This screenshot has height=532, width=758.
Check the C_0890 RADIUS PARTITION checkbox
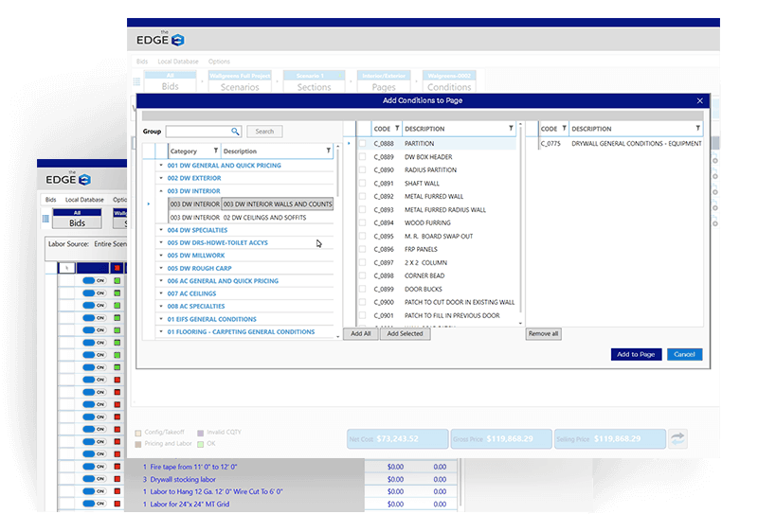(362, 169)
